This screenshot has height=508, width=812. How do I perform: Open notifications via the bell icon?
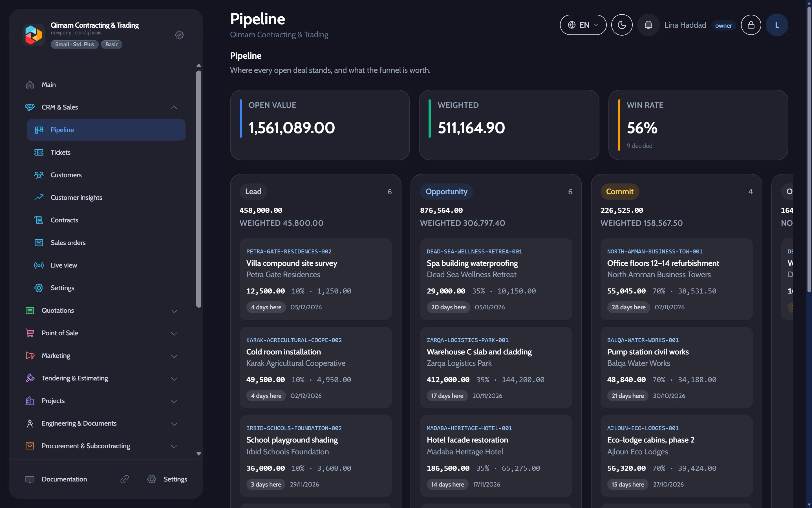click(x=648, y=25)
